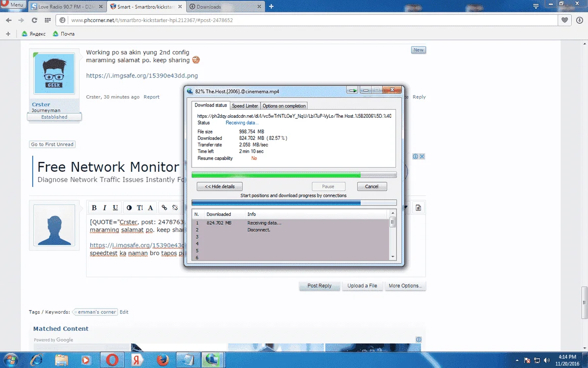Toggle Underline formatting in reply editor

[115, 208]
